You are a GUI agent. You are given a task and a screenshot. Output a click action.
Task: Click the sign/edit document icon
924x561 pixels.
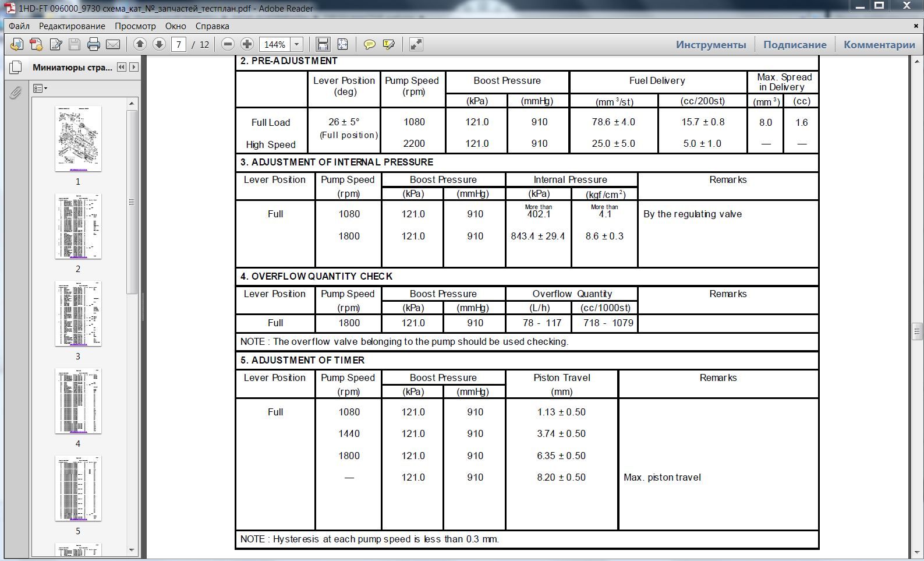(56, 44)
